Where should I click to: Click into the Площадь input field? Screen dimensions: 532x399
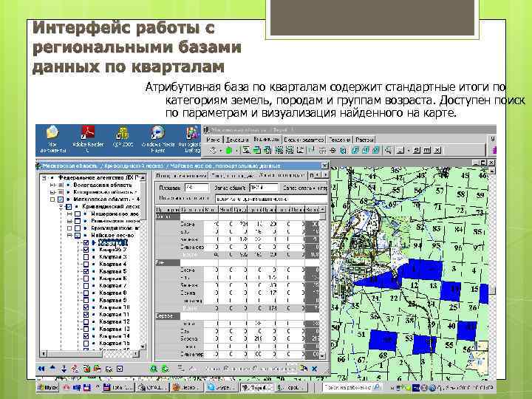click(x=197, y=188)
